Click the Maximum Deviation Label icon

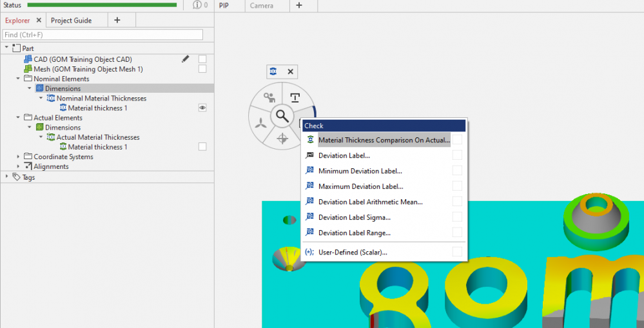[x=310, y=186]
